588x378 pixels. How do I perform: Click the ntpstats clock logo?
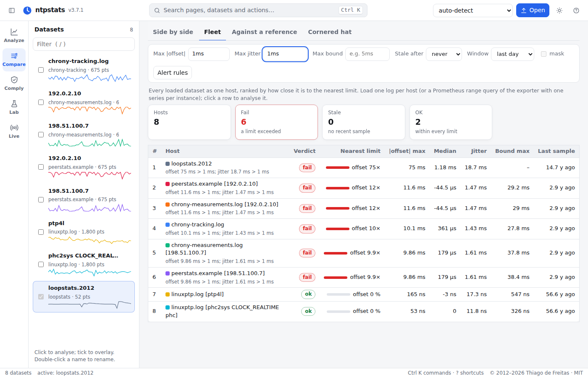coord(27,10)
